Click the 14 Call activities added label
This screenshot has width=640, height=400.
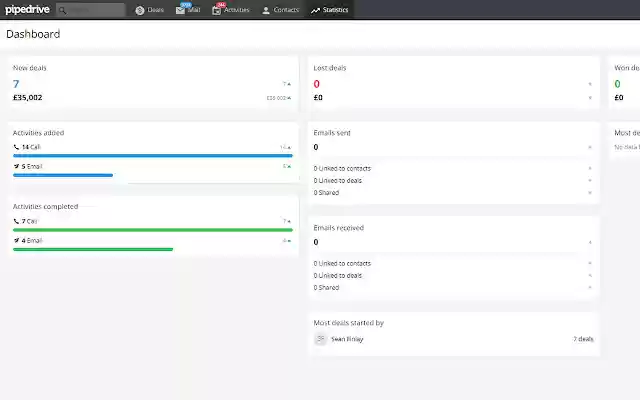(31, 147)
